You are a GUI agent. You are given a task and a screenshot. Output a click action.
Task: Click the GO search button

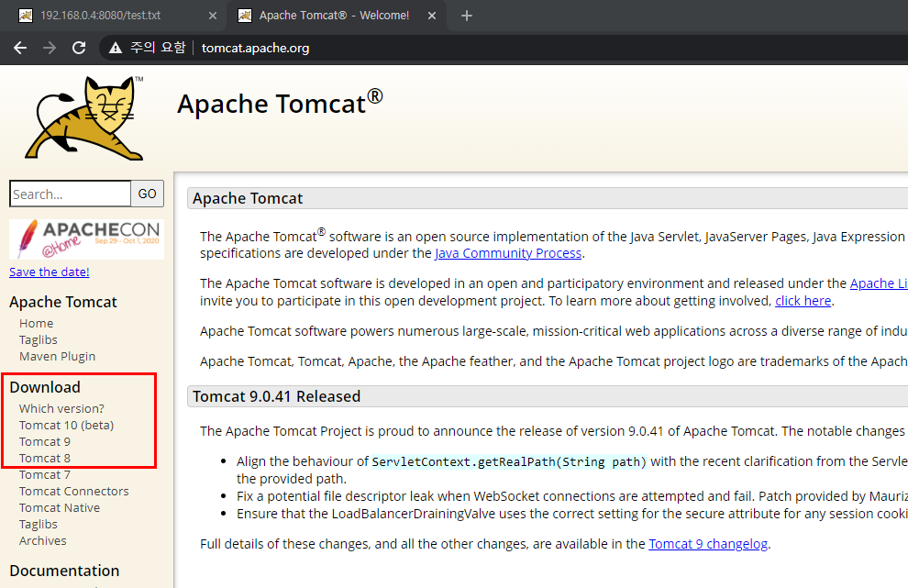147,194
